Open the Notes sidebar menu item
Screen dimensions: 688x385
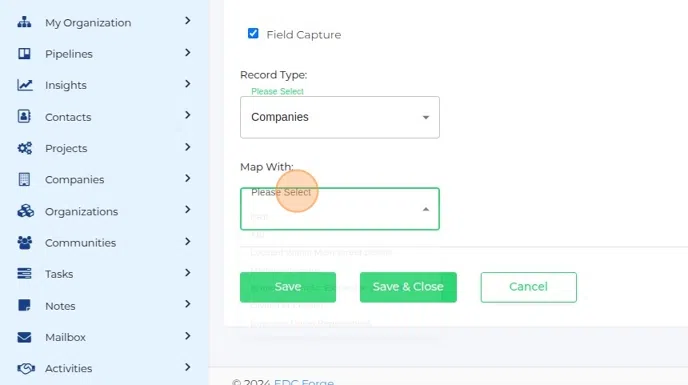pos(104,306)
